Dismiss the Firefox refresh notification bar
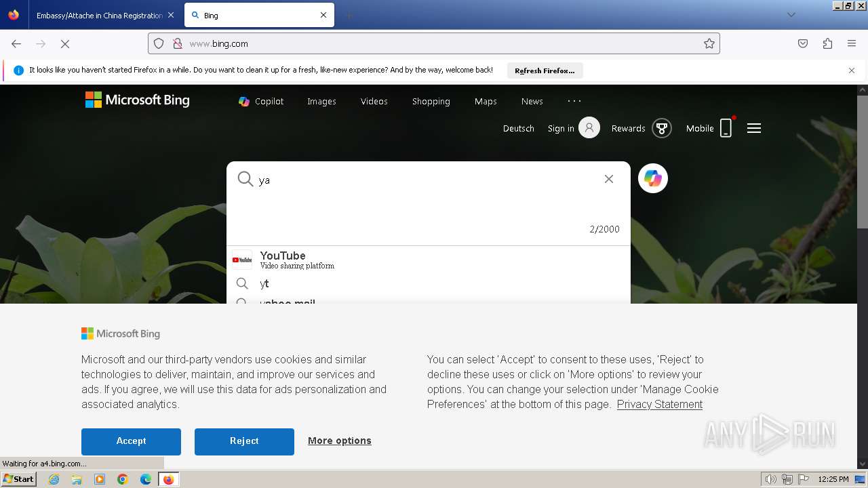The image size is (868, 488). [x=852, y=70]
